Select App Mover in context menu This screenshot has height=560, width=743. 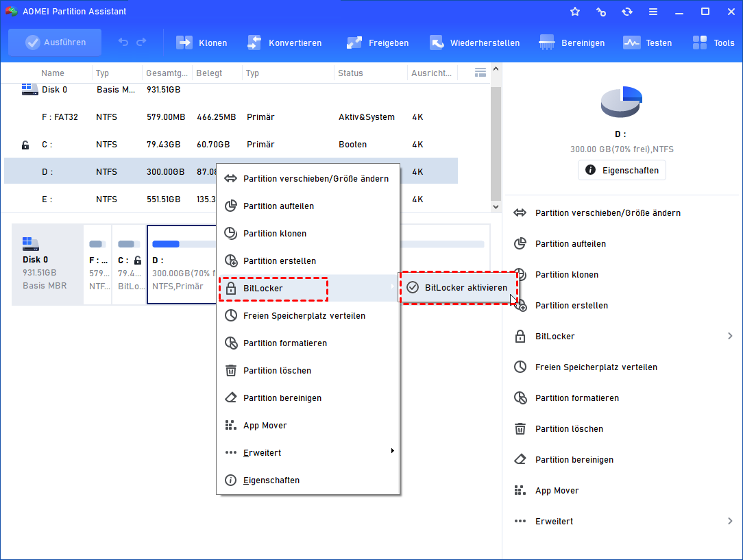coord(308,426)
